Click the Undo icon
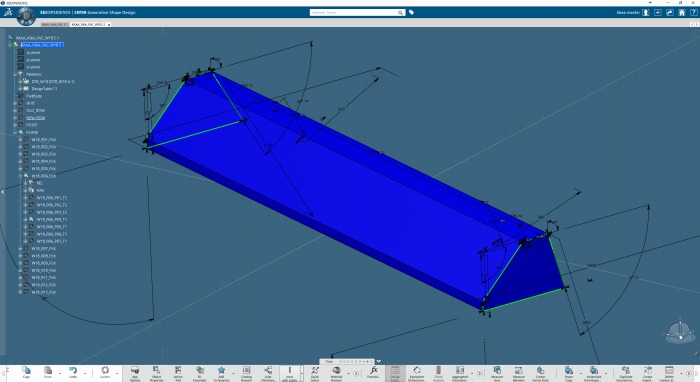700x382 pixels. (73, 372)
